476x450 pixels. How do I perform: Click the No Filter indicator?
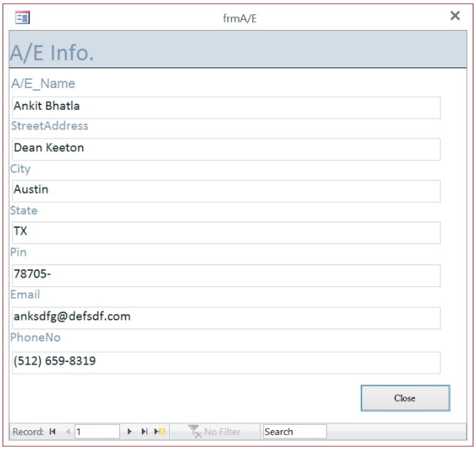point(214,431)
